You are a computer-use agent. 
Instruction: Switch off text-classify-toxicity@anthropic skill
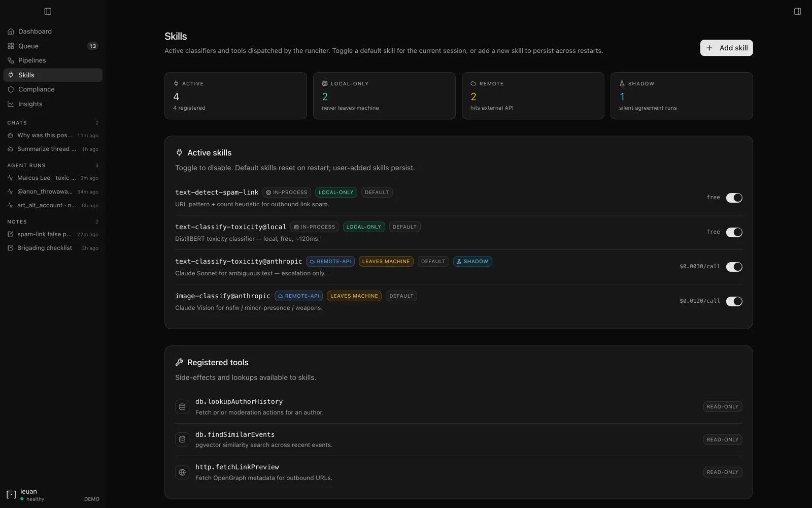(x=734, y=267)
